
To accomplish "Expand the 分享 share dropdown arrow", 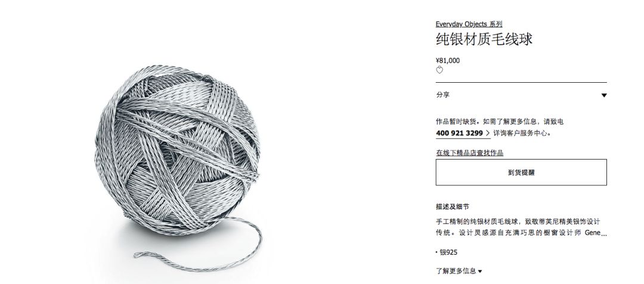I will click(x=603, y=95).
